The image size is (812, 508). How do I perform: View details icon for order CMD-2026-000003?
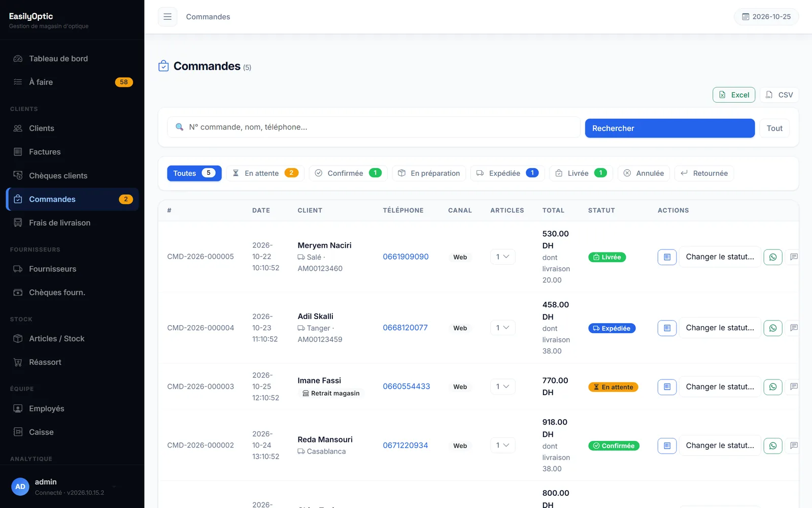[x=667, y=387]
